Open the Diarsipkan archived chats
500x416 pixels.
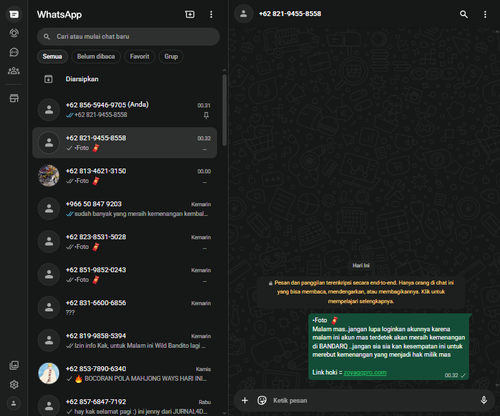125,79
